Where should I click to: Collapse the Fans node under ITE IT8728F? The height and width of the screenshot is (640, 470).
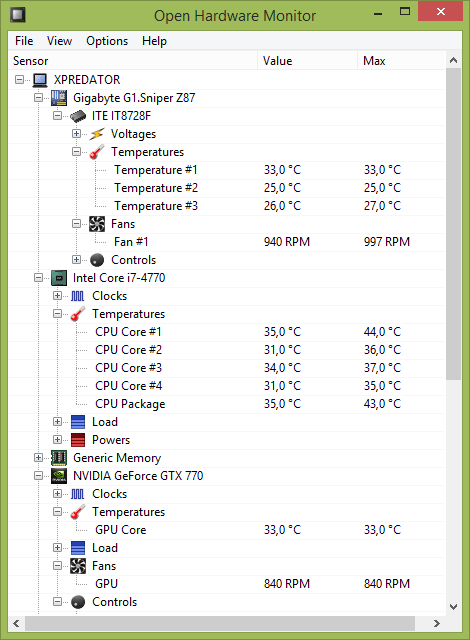coord(76,224)
